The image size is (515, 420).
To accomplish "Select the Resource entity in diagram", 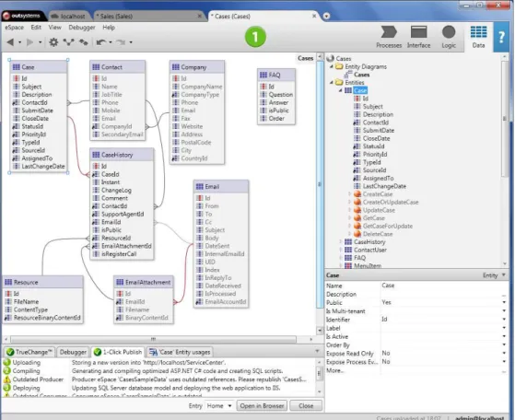I will (42, 282).
